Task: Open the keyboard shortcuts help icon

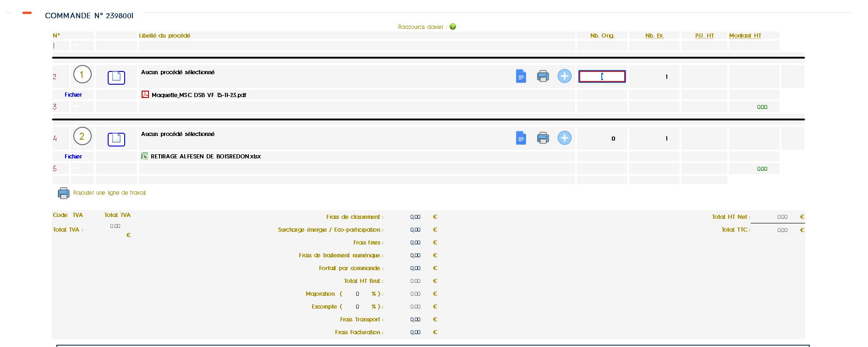Action: [x=453, y=27]
